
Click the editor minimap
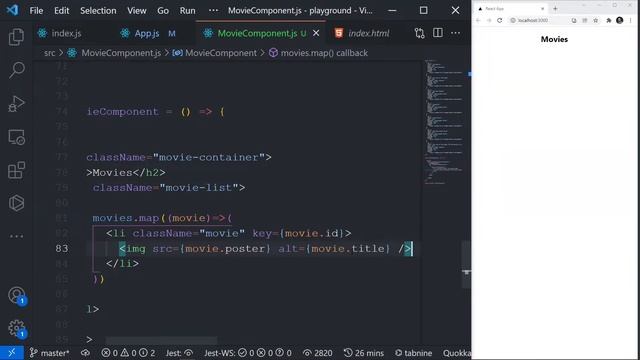(x=444, y=122)
